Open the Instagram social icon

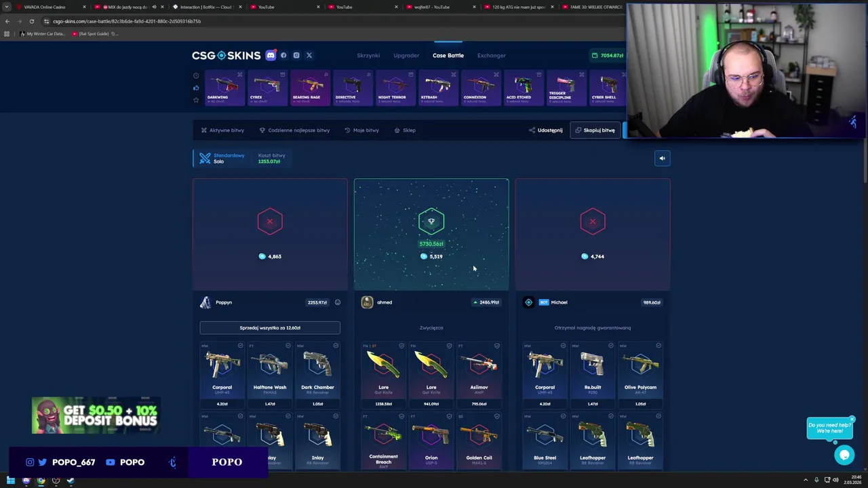click(296, 56)
